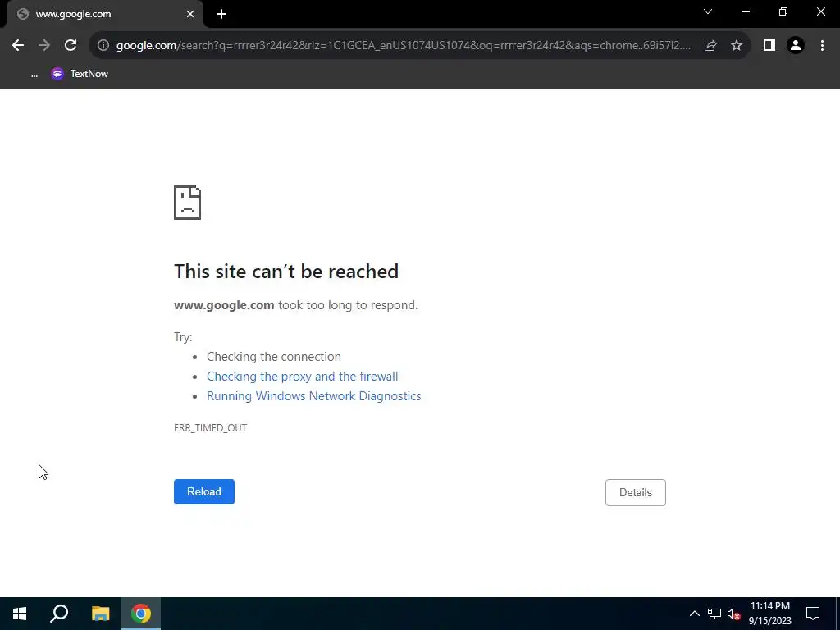Image resolution: width=840 pixels, height=630 pixels.
Task: Open the side panel icon
Action: click(x=769, y=46)
